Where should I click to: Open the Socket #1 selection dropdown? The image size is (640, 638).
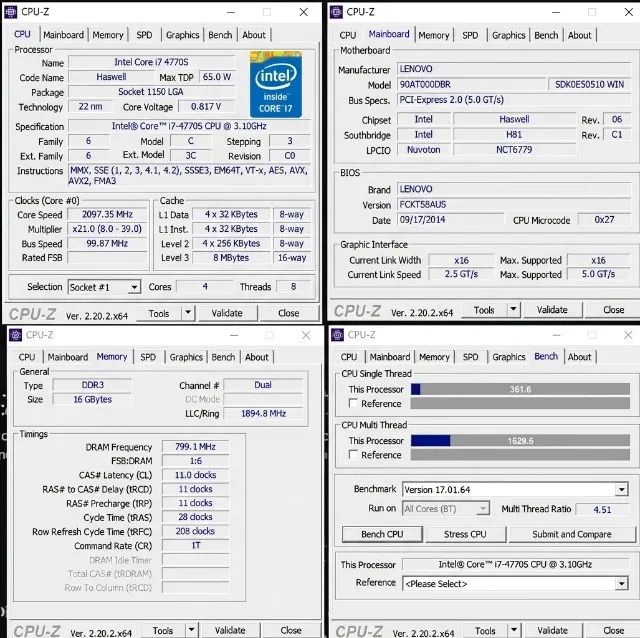coord(134,287)
